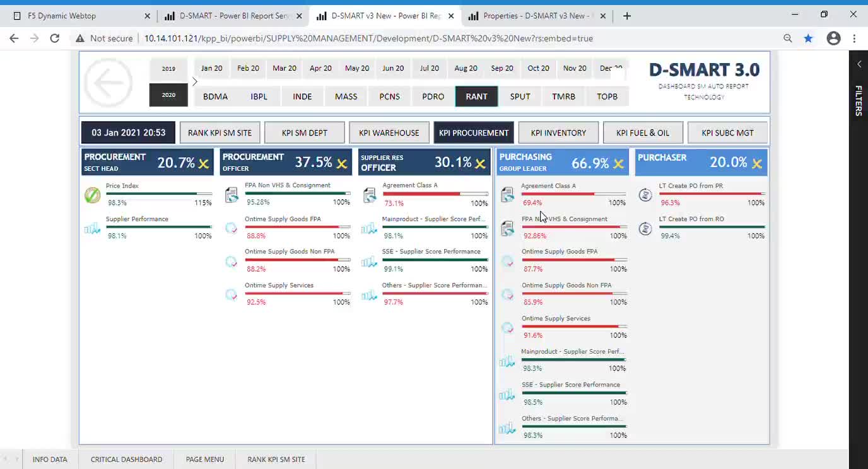Viewport: 868px width, 469px height.
Task: Select month Jan 20
Action: pos(211,68)
